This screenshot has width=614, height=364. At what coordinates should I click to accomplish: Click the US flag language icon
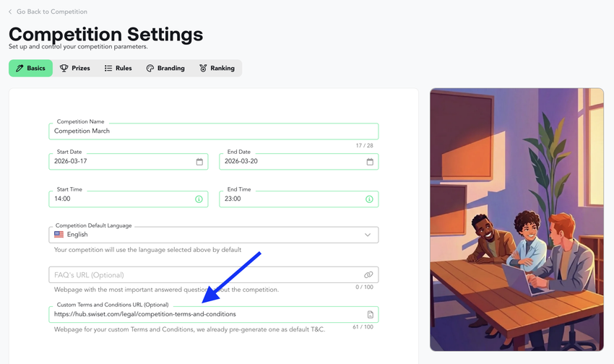[59, 235]
